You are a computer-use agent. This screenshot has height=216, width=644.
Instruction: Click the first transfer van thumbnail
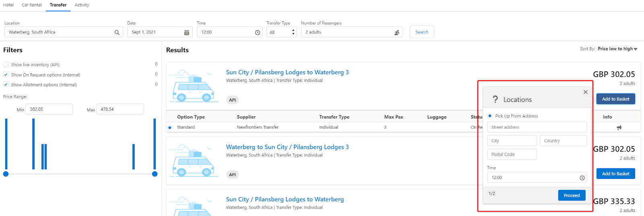193,86
